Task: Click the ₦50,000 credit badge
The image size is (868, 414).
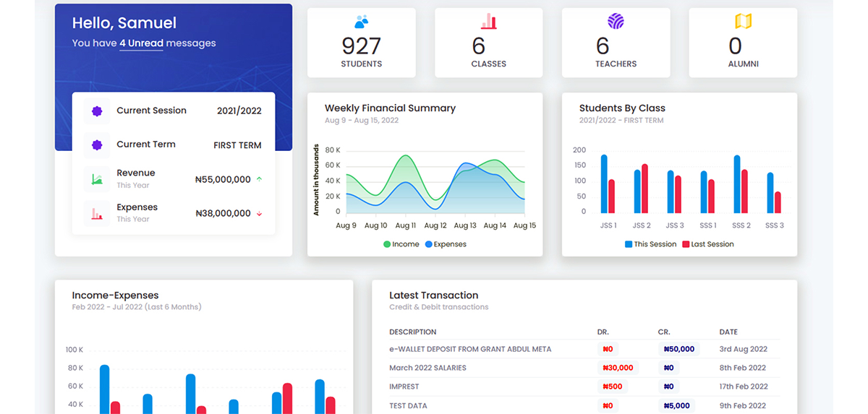Action: pyautogui.click(x=678, y=349)
